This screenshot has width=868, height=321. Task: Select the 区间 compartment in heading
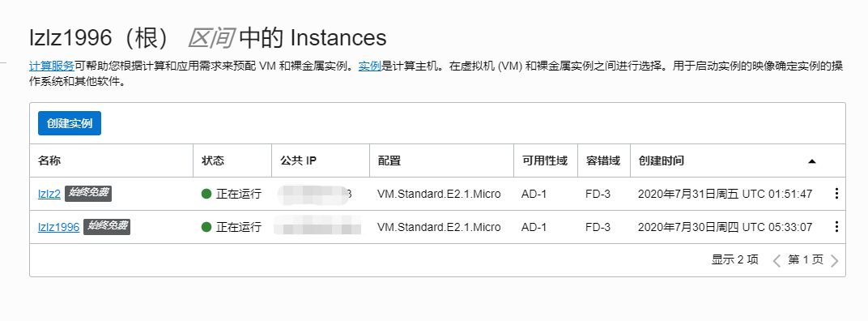(x=211, y=38)
